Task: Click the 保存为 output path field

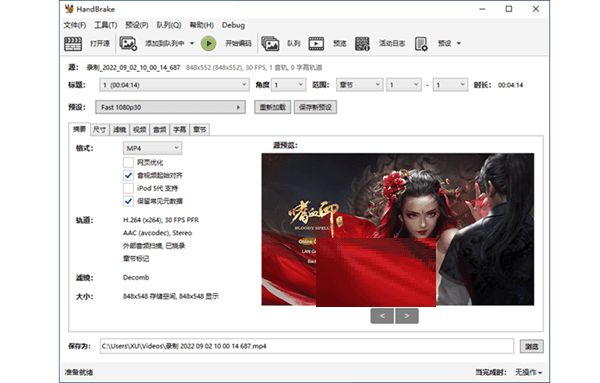Action: (x=307, y=346)
